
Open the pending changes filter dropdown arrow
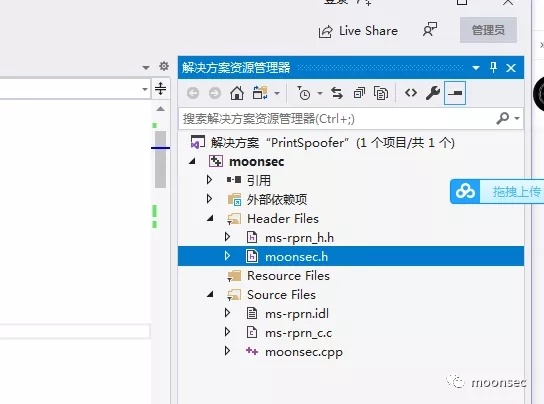tap(320, 93)
